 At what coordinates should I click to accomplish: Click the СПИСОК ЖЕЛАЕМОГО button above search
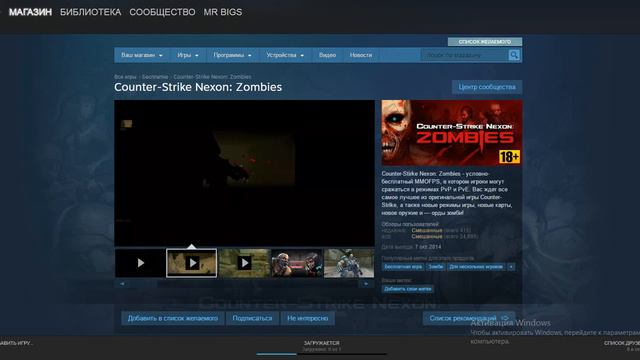click(484, 42)
